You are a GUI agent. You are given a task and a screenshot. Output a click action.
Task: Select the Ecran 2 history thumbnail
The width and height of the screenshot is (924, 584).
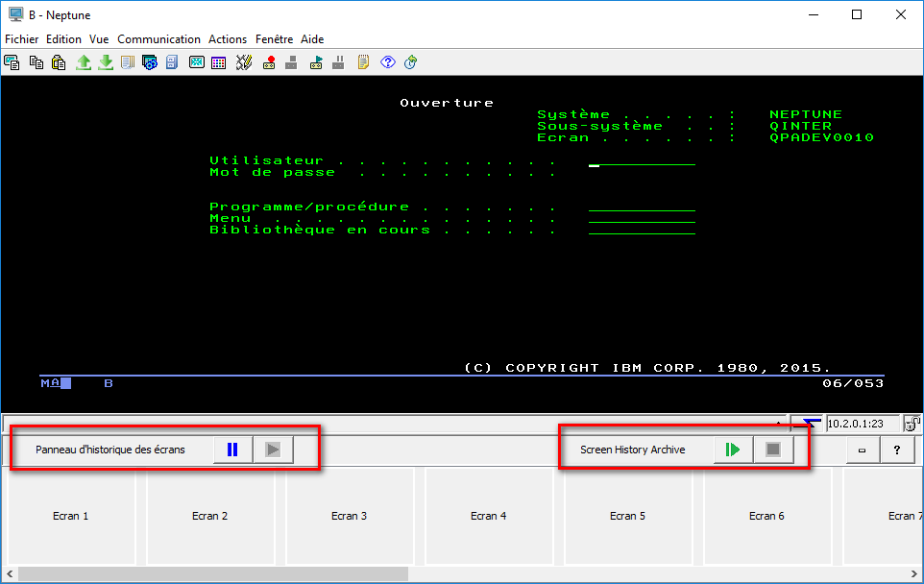coord(209,516)
